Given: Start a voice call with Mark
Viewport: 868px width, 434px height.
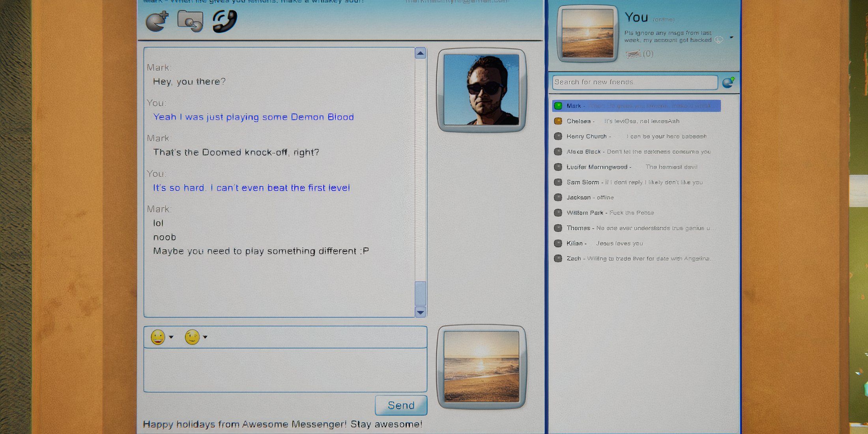Looking at the screenshot, I should tap(225, 21).
